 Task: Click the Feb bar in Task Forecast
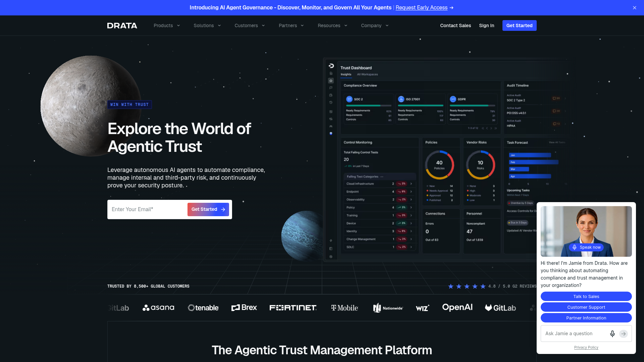[534, 162]
